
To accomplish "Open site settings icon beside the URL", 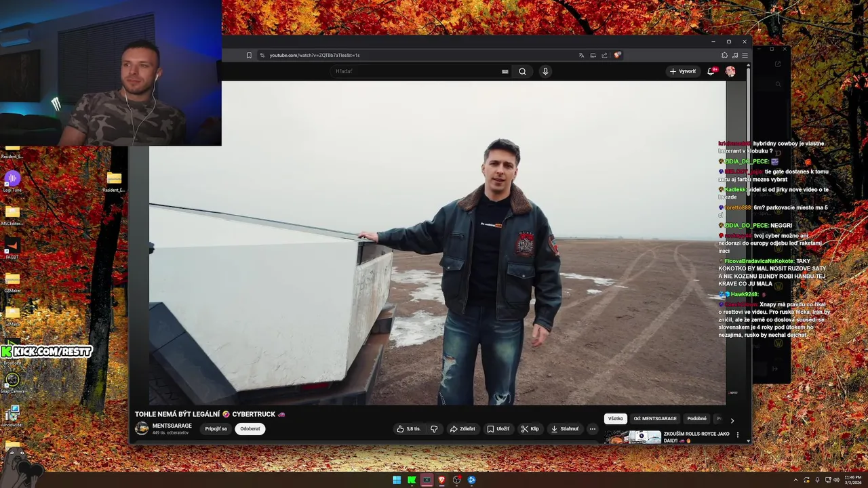I will (x=262, y=55).
